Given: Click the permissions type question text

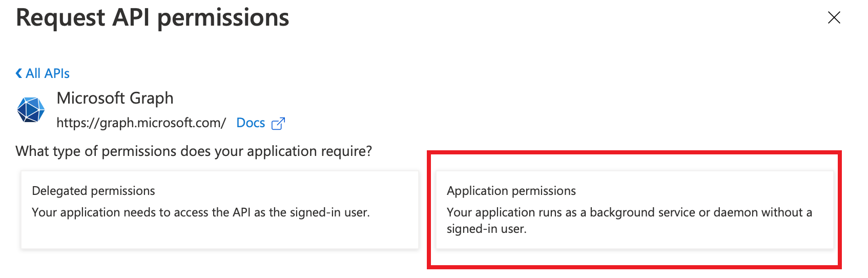Looking at the screenshot, I should tap(194, 151).
